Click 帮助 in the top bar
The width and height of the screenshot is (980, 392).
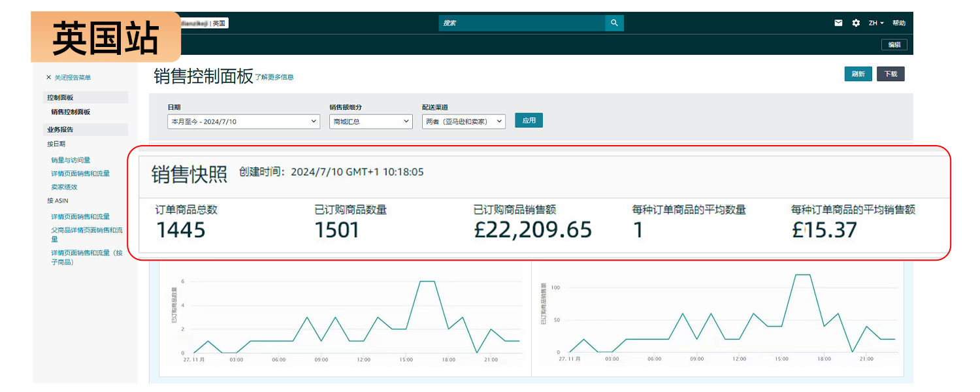tap(900, 22)
